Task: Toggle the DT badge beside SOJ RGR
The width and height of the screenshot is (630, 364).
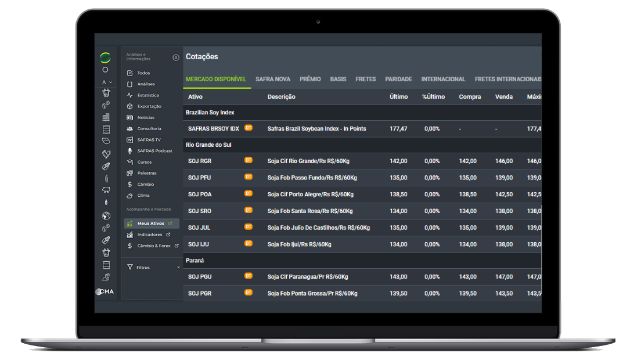Action: pyautogui.click(x=248, y=160)
